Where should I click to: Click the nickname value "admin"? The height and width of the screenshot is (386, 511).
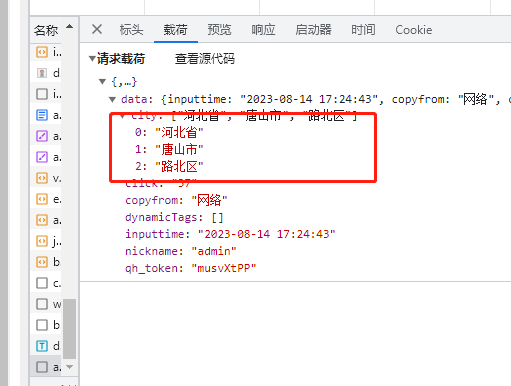[x=214, y=251]
